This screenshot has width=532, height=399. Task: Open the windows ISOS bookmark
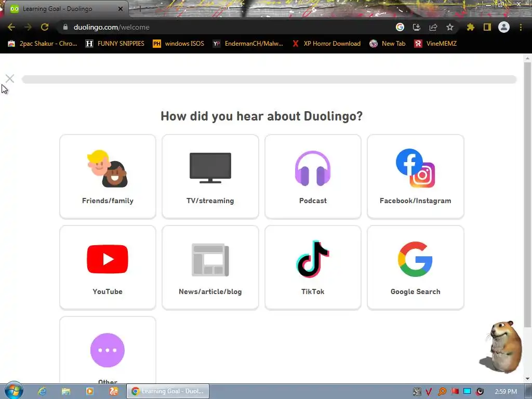pyautogui.click(x=179, y=44)
